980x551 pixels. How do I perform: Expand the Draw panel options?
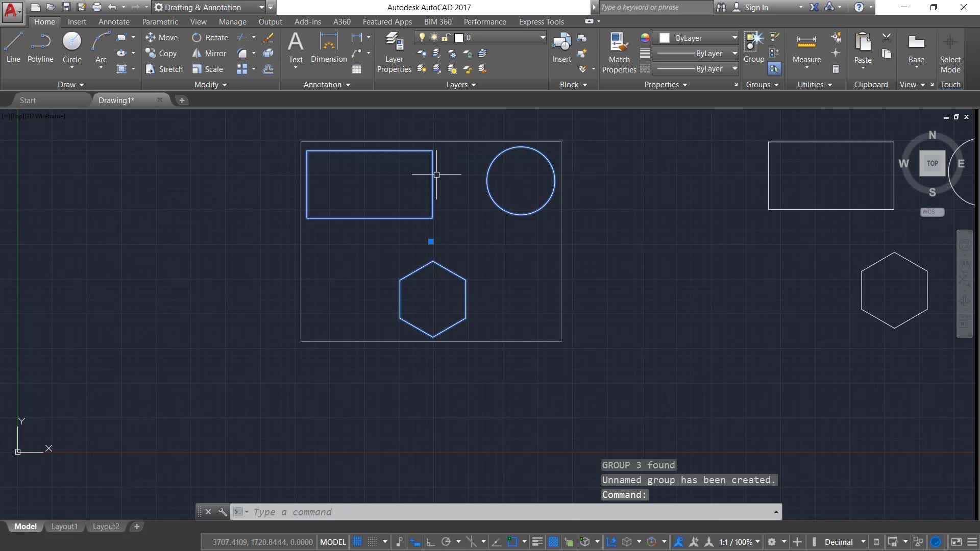(x=70, y=85)
